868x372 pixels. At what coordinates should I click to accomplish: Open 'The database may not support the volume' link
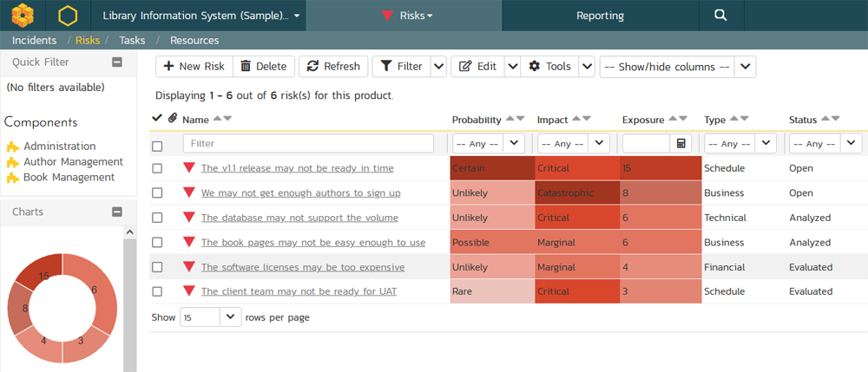[299, 218]
